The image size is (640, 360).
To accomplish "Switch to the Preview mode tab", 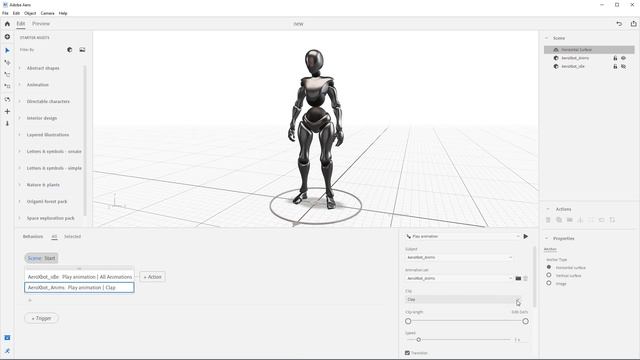I will click(41, 24).
